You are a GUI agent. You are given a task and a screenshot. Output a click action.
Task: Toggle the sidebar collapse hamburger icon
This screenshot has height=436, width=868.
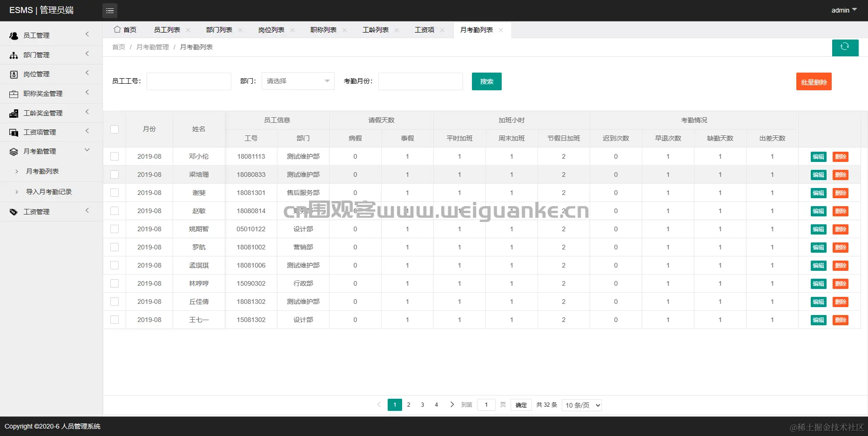click(x=110, y=10)
